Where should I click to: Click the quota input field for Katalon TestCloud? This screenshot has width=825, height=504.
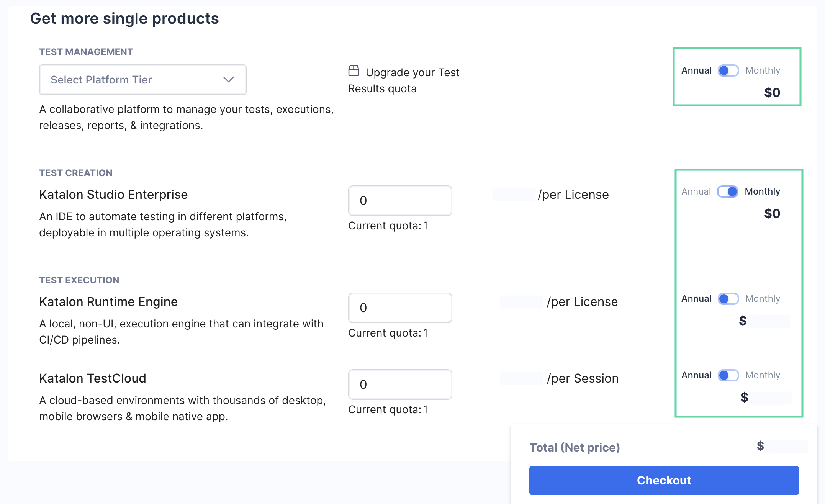coord(401,383)
